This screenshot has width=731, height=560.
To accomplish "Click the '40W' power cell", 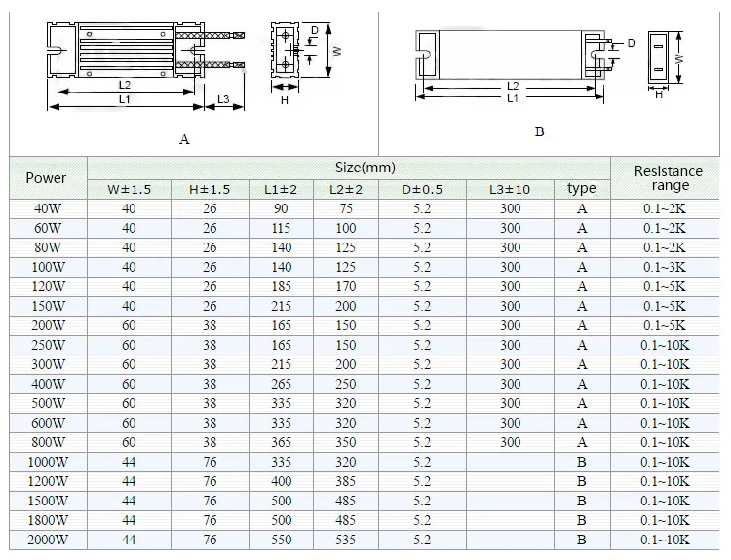I will tap(48, 208).
